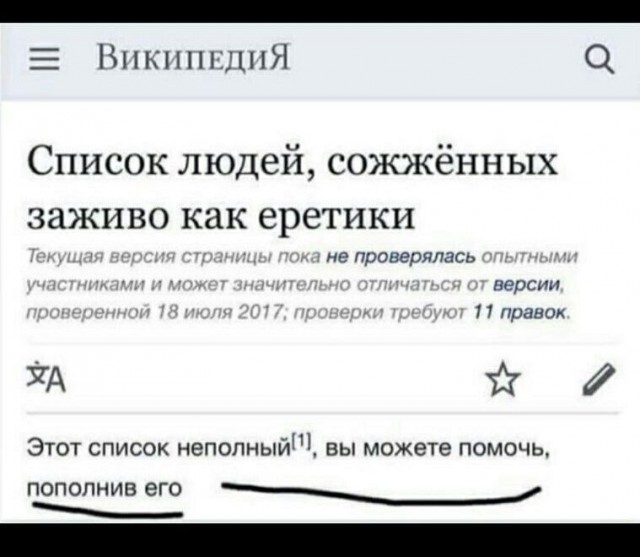
Task: Click the hand-drawn underline beneath 'пополнив его'
Action: click(x=108, y=510)
